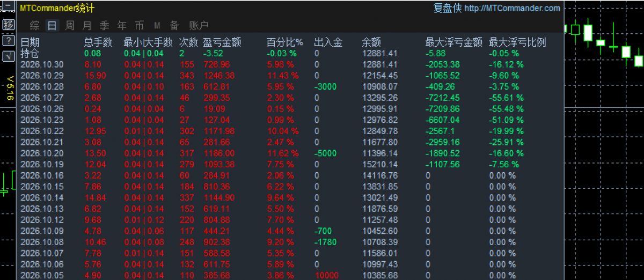Open the 币 currency tab

click(x=140, y=25)
